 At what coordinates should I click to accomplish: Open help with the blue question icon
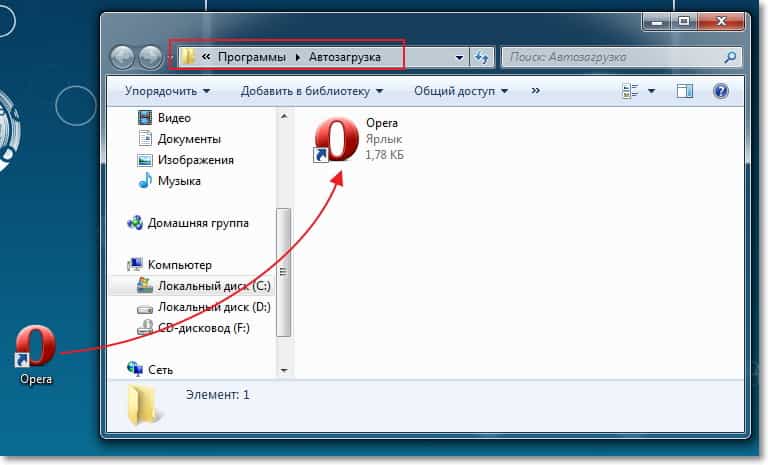pos(721,91)
